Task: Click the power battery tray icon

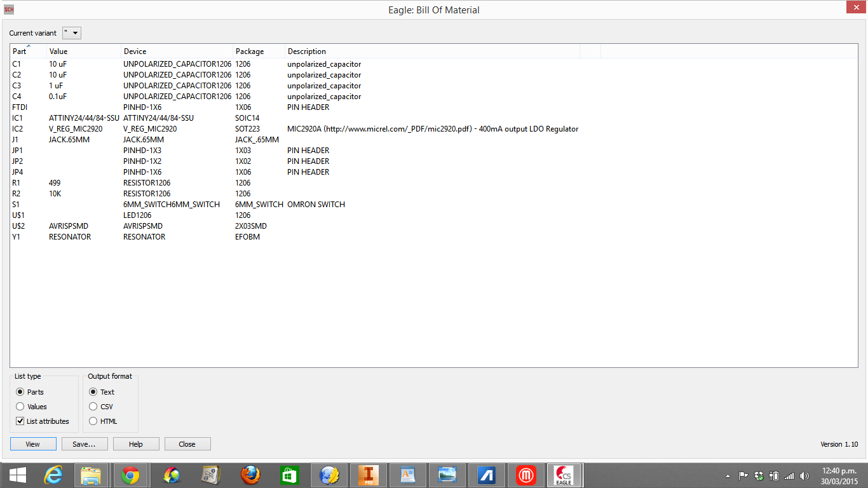Action: [774, 475]
